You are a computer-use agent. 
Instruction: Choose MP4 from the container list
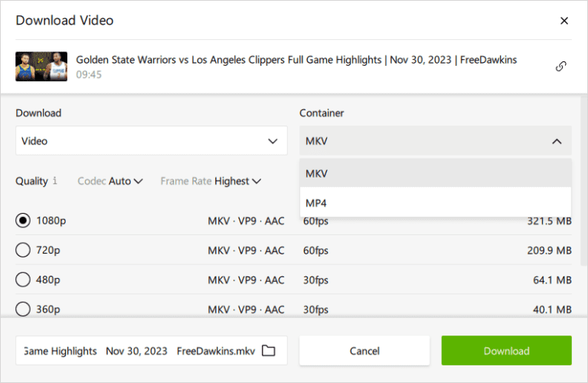pos(435,203)
